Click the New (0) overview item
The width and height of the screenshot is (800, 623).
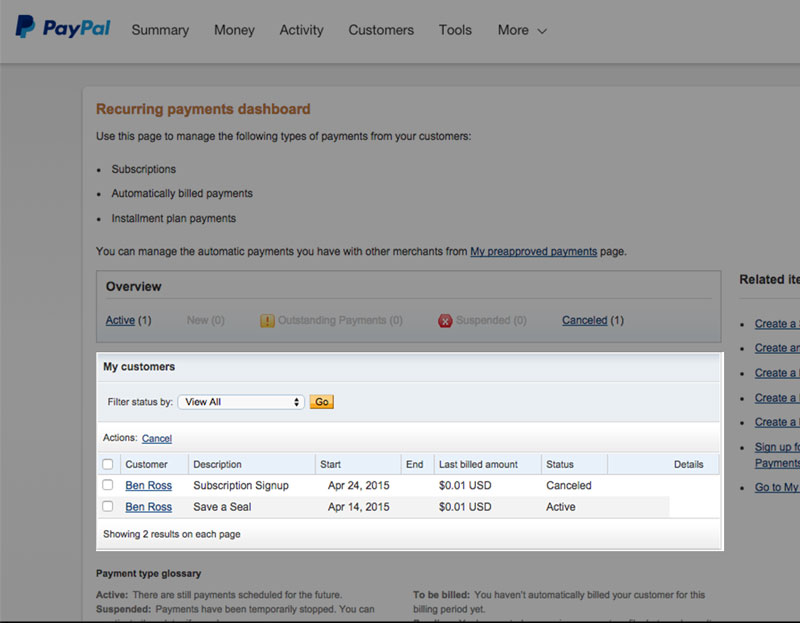[x=206, y=320]
